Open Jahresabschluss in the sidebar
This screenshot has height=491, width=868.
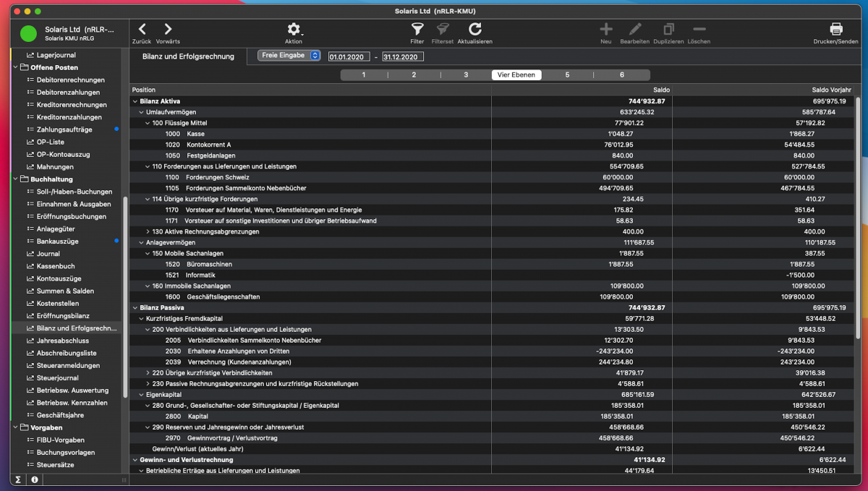pos(63,341)
